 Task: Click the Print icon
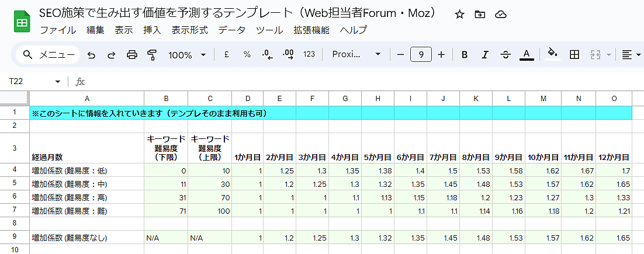(132, 55)
